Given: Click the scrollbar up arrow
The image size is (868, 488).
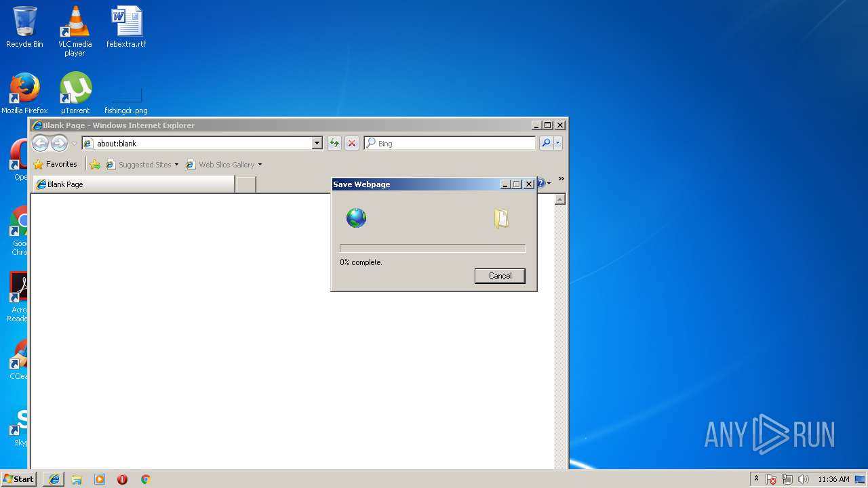Looking at the screenshot, I should click(x=560, y=199).
